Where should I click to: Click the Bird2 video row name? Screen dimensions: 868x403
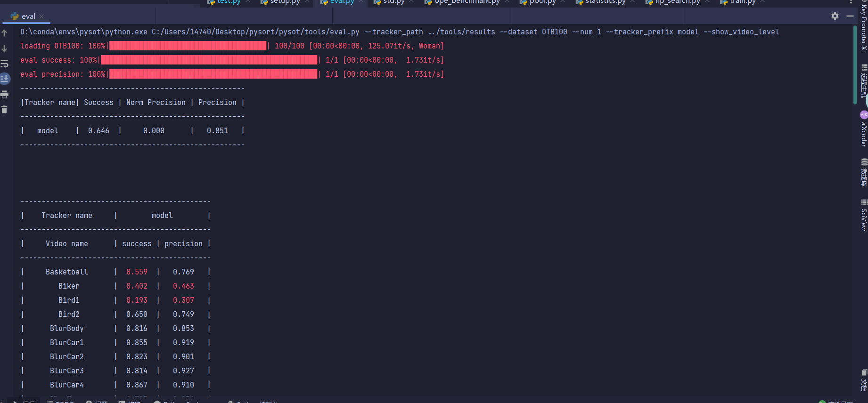click(69, 314)
